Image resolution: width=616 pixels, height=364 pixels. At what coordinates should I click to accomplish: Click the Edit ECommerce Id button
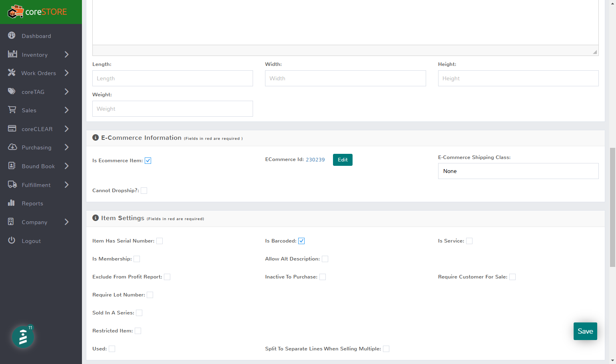[343, 160]
